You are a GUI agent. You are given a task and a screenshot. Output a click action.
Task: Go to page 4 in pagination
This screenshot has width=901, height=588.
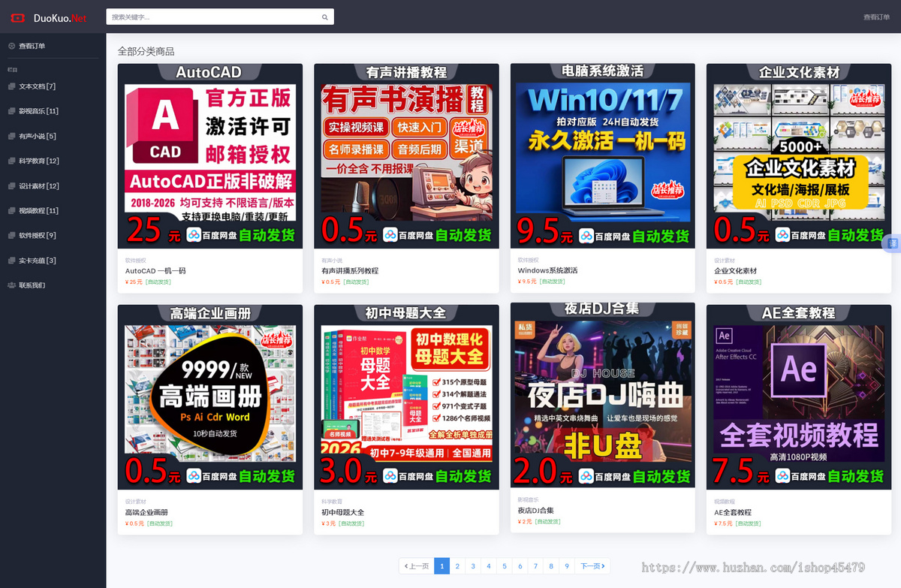coord(489,566)
